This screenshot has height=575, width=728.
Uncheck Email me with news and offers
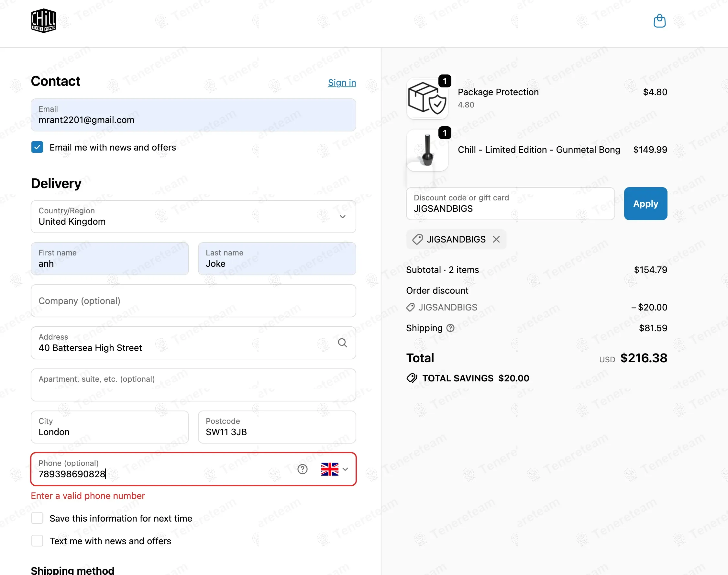37,147
